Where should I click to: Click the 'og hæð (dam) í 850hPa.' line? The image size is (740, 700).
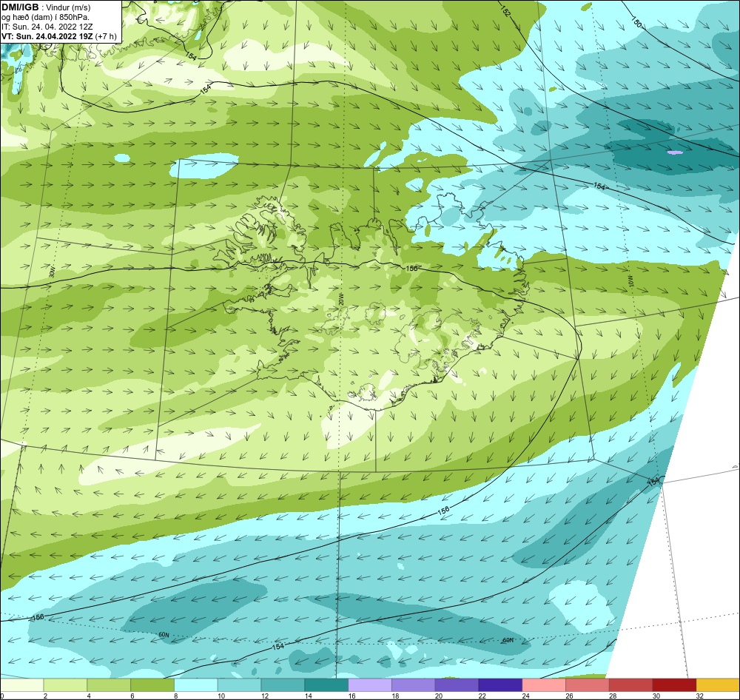tap(46, 17)
